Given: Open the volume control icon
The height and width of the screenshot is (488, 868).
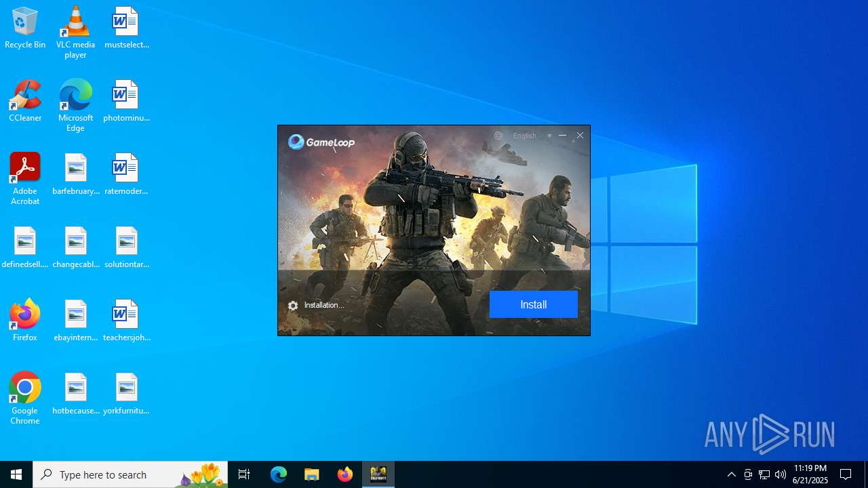Looking at the screenshot, I should click(x=781, y=474).
